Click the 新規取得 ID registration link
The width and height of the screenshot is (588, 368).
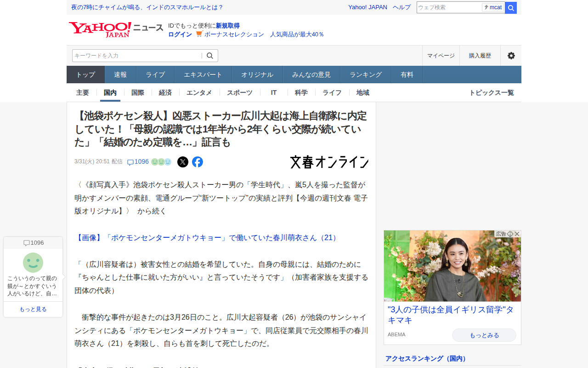228,26
